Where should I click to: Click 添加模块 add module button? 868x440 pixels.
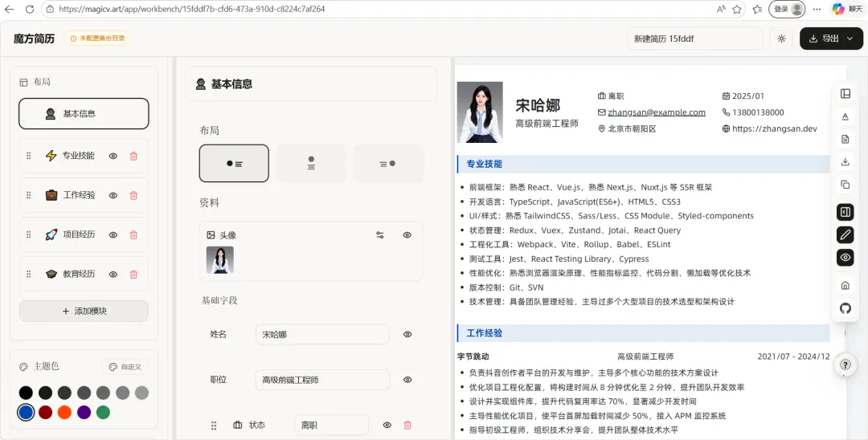click(84, 312)
